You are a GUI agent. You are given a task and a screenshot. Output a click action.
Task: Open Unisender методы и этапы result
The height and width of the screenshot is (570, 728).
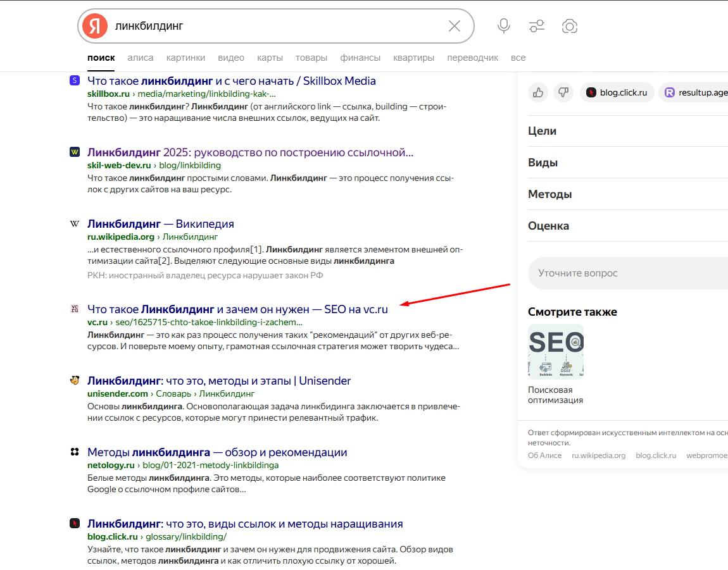218,381
